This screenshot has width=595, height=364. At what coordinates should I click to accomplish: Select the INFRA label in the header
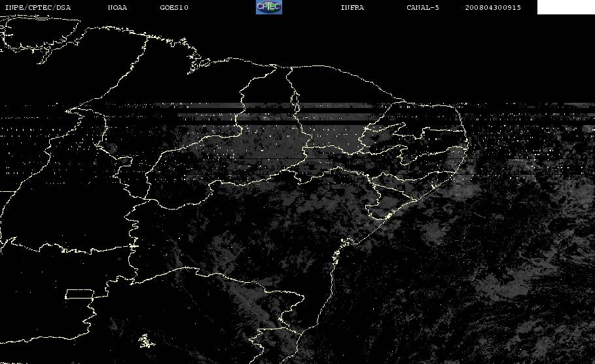[x=352, y=8]
